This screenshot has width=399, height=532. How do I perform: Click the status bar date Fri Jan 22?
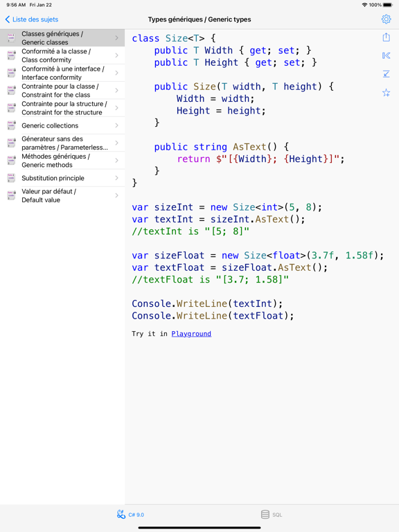[x=41, y=5]
